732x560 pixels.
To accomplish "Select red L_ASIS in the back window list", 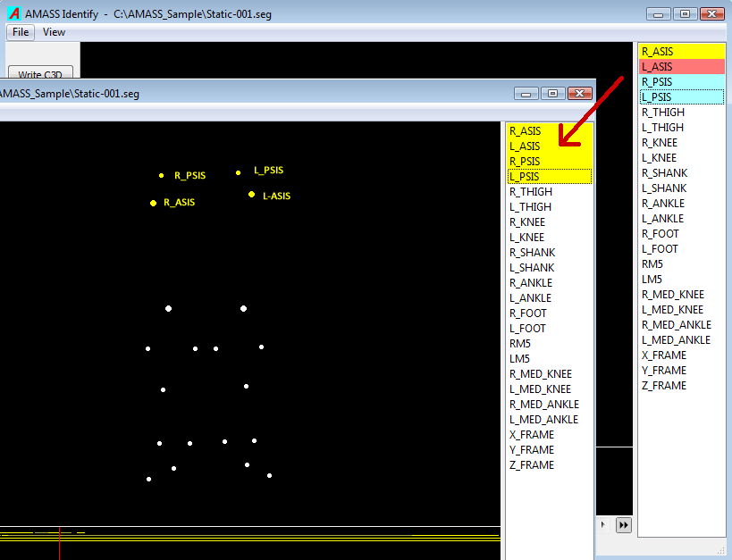I will coord(682,67).
